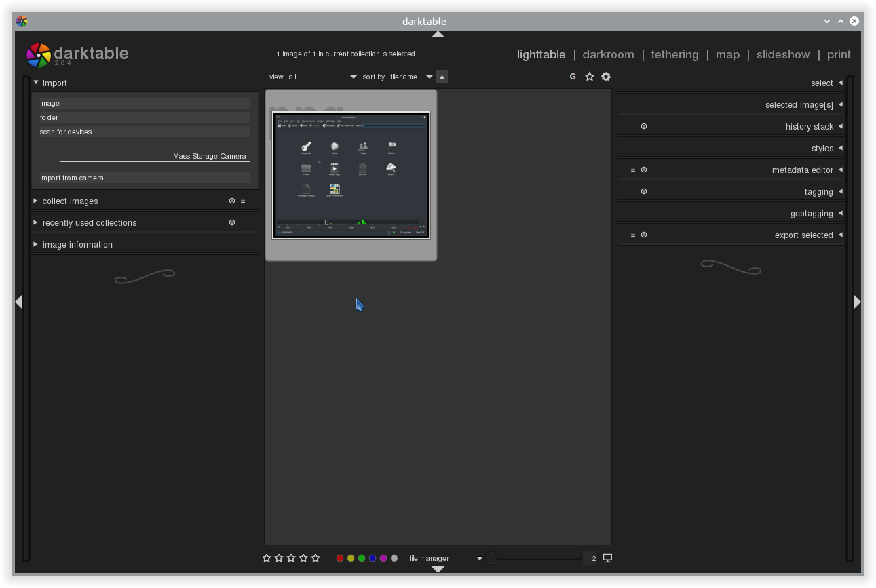Reverse sort order with arrow button
876x588 pixels.
click(x=442, y=77)
